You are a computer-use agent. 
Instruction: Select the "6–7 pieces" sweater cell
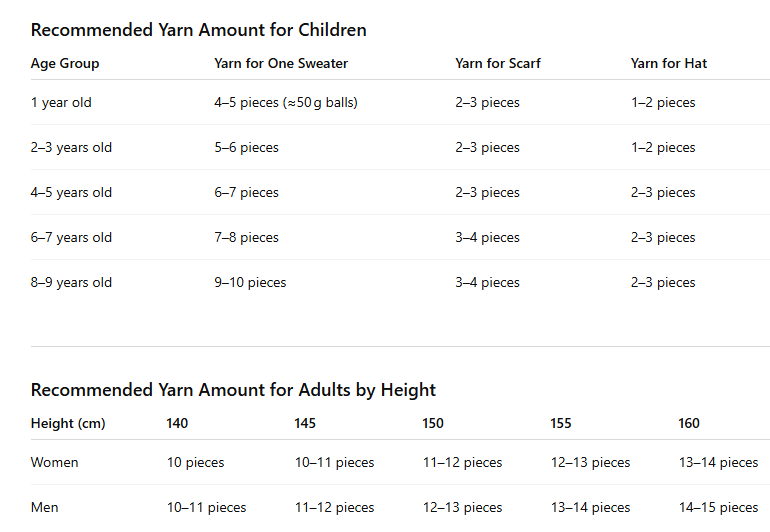pos(246,192)
